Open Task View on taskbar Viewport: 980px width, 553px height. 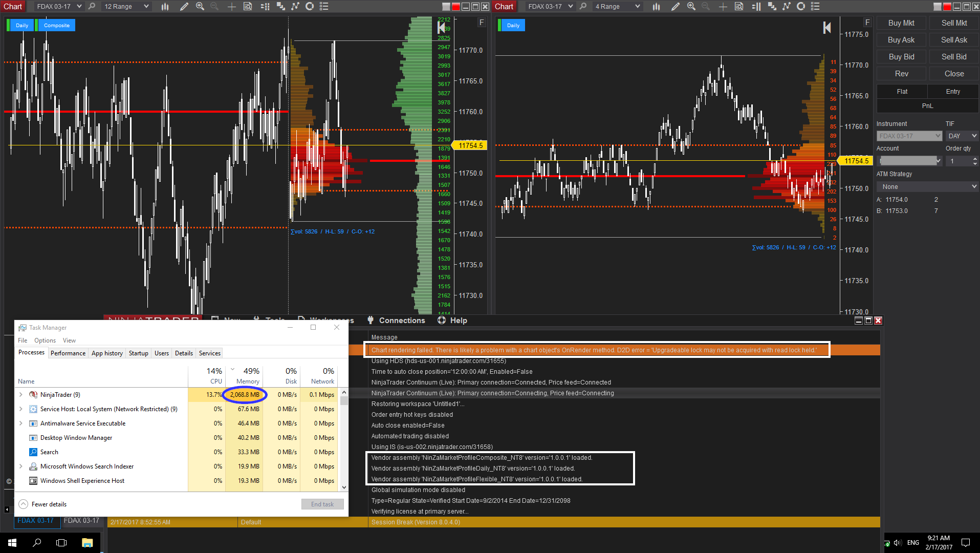tap(61, 543)
